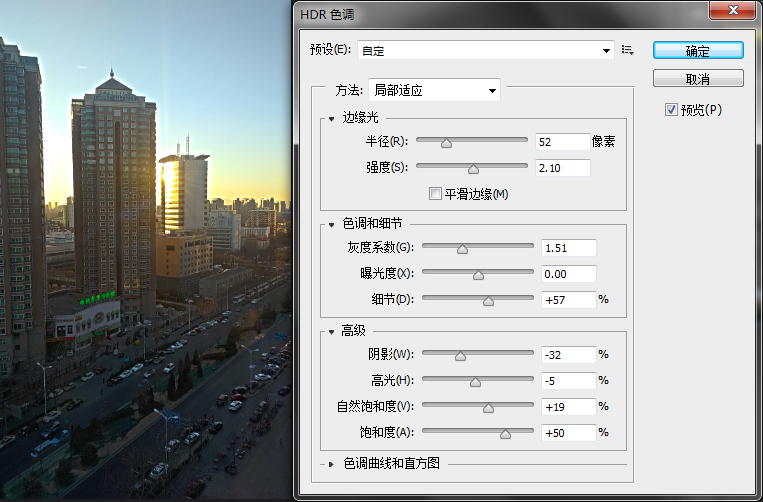Click the 灰度系数 gamma slider handle
This screenshot has height=502, width=763.
(x=462, y=249)
